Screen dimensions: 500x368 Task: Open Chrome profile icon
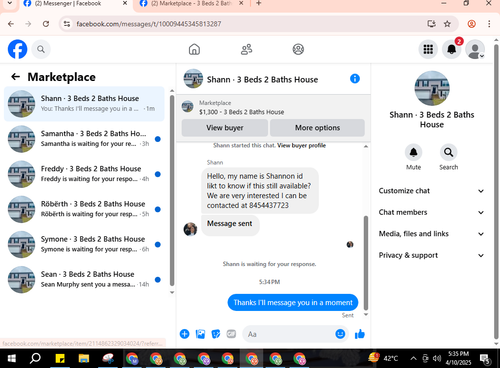[x=471, y=24]
